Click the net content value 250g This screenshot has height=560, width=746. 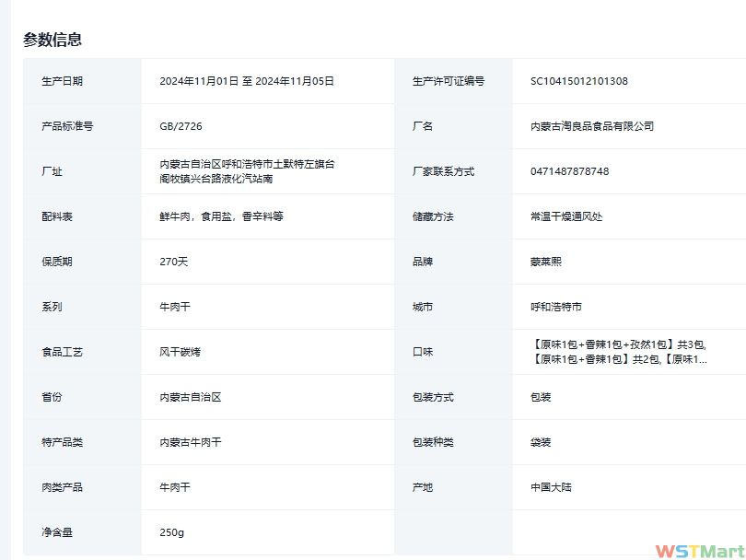pos(172,532)
